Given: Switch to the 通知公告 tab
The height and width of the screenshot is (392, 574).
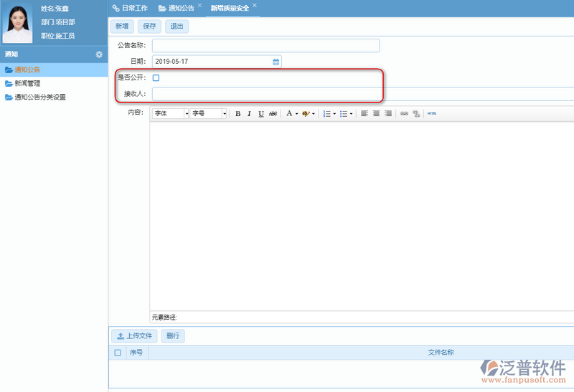Looking at the screenshot, I should pos(176,8).
